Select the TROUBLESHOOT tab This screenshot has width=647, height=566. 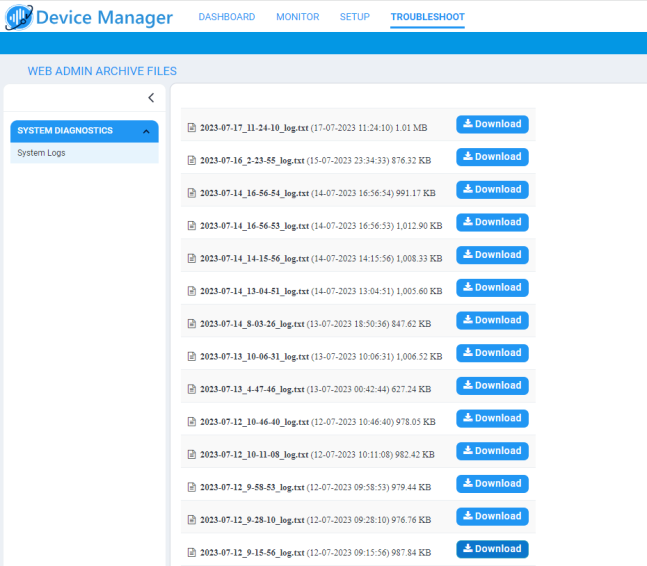pyautogui.click(x=427, y=17)
